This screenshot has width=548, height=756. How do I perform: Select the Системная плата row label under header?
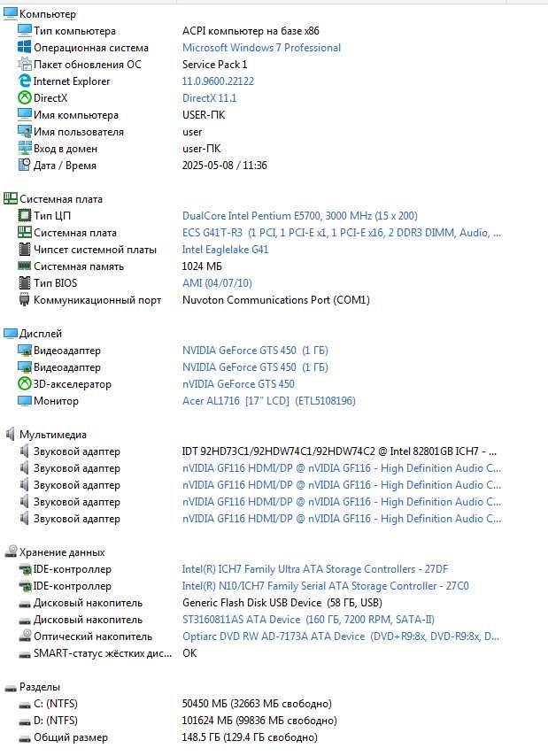tap(75, 233)
